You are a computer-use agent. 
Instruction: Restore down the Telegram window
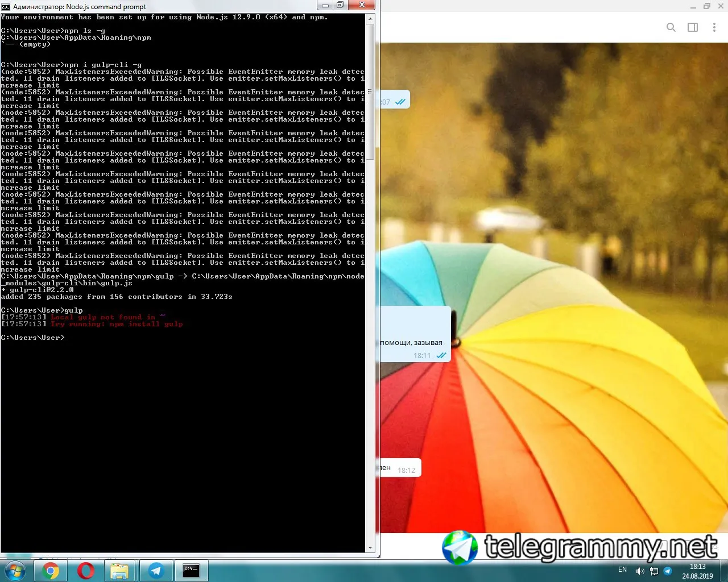707,7
